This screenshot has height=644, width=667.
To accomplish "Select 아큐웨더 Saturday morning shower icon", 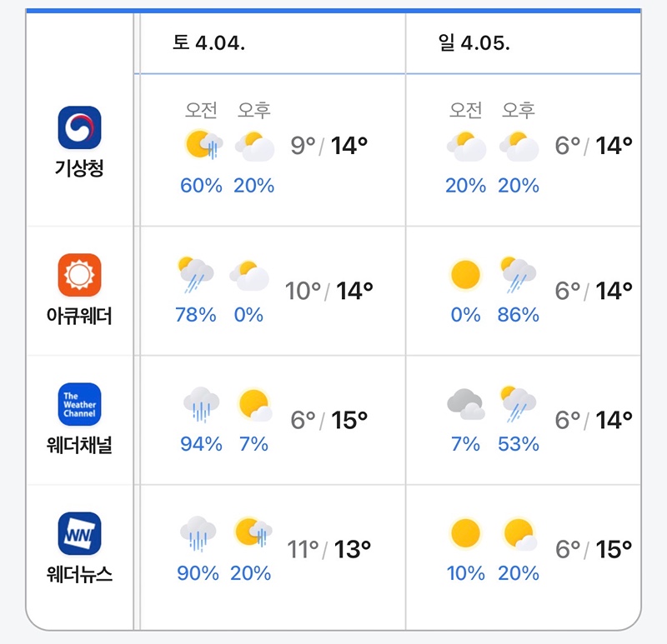I will coord(196,275).
